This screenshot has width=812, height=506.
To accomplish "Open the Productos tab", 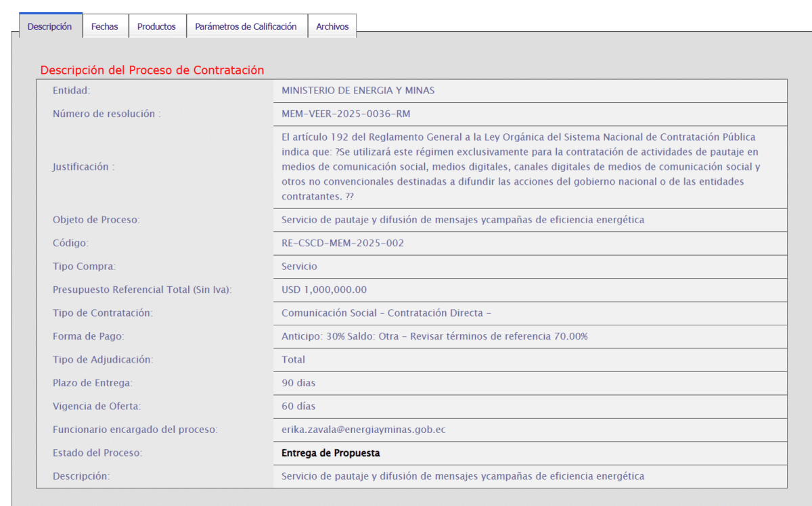I will pyautogui.click(x=156, y=26).
